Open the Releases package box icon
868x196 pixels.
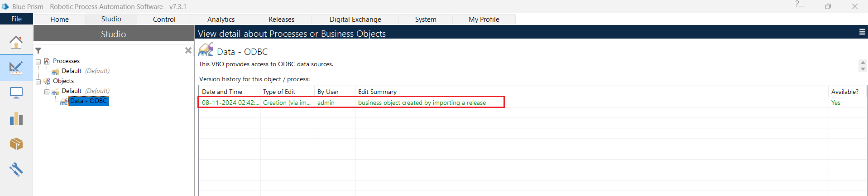(16, 144)
